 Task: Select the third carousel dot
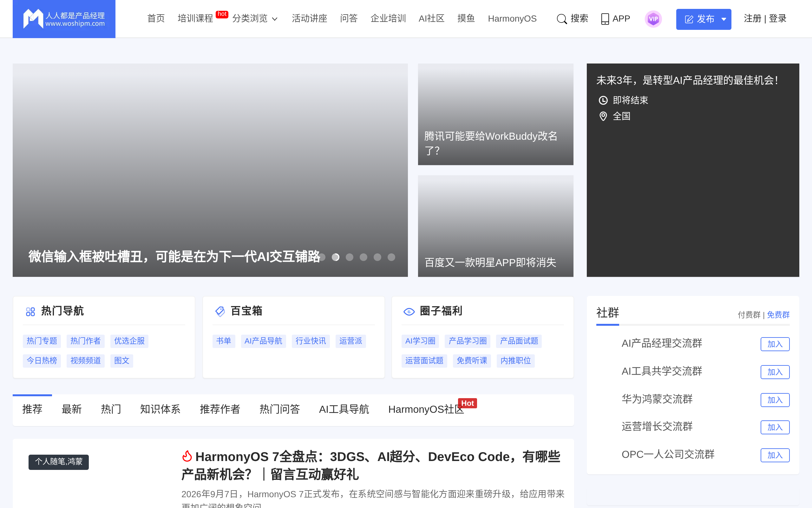click(x=350, y=257)
